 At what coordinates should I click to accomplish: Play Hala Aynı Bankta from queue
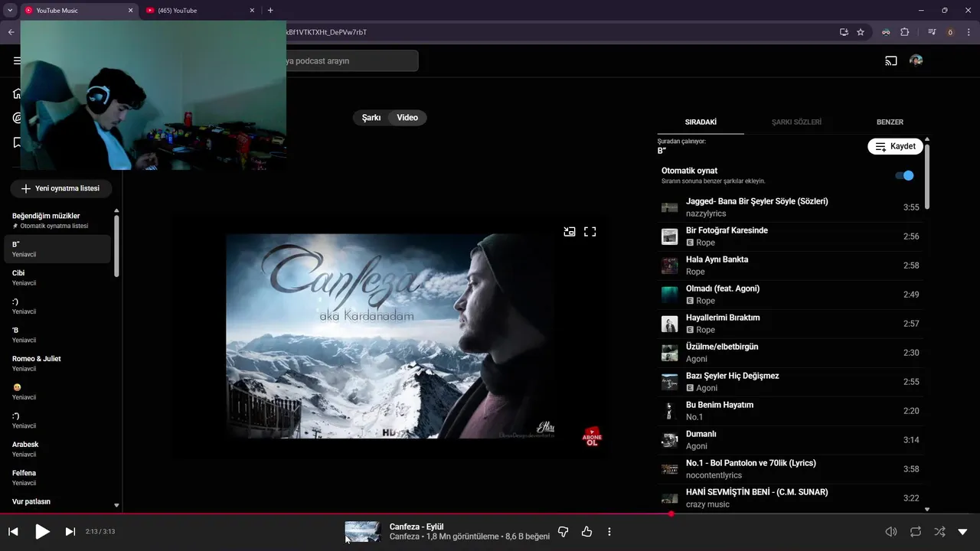[x=790, y=266]
